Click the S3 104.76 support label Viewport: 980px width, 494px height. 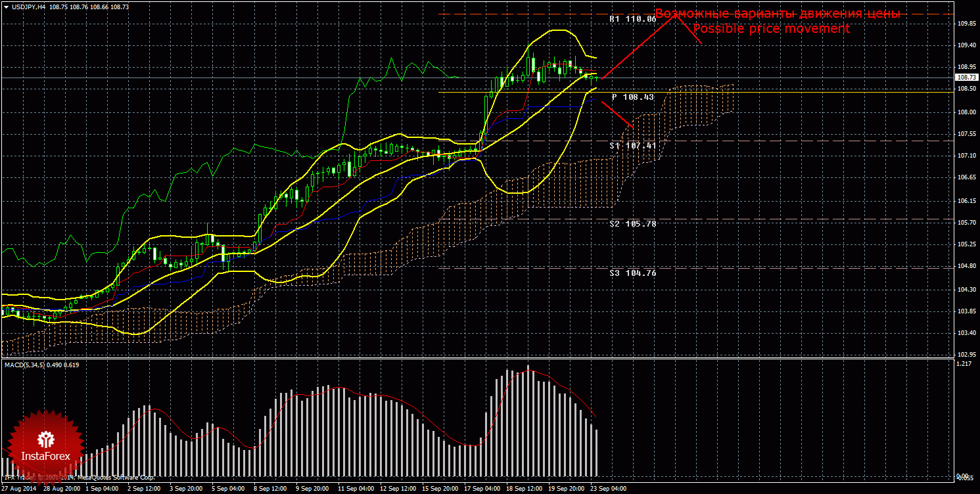click(x=632, y=272)
